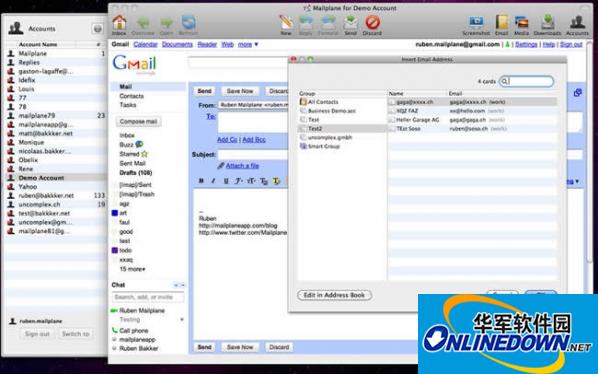Screen dimensions: 598x374
Task: Open the Web tab link
Action: pyautogui.click(x=227, y=45)
